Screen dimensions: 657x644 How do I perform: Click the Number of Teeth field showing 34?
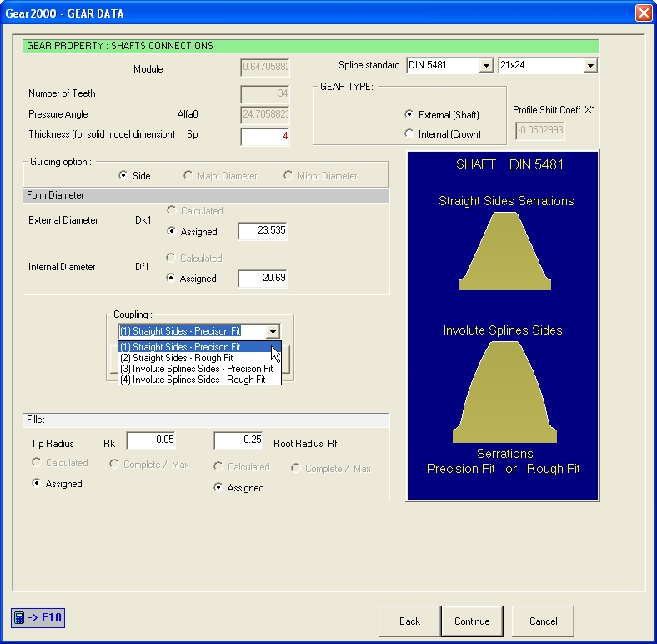[x=265, y=93]
